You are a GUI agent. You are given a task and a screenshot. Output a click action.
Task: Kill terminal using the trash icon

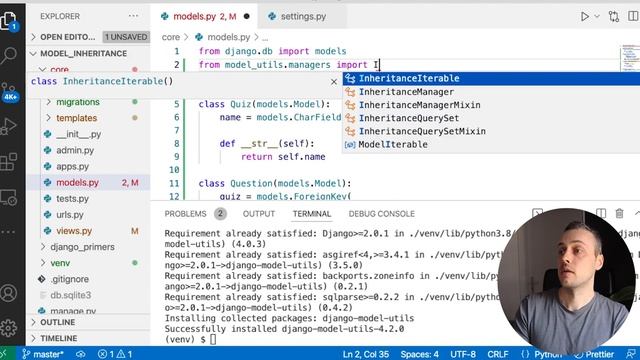620,213
